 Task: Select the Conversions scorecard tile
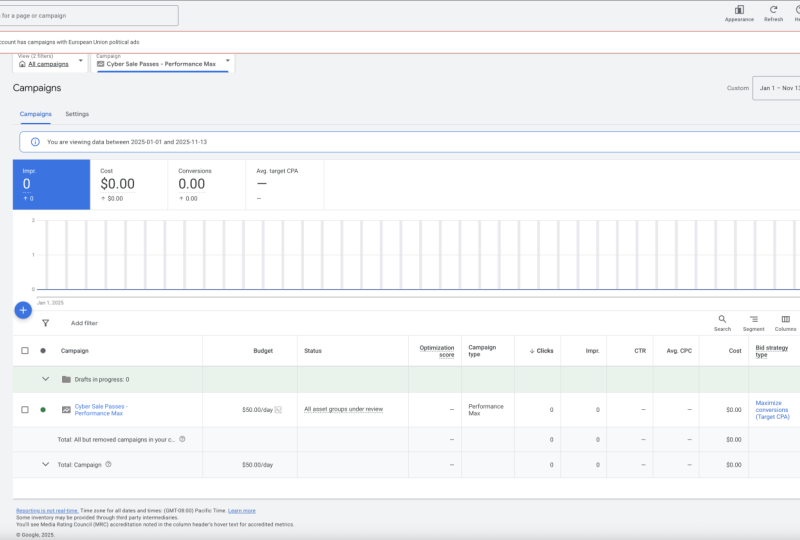pos(207,184)
